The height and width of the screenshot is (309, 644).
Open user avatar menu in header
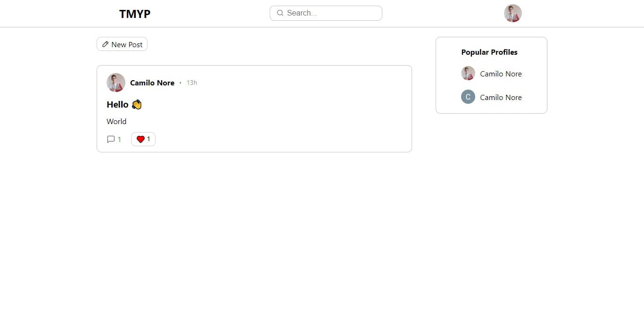pos(512,13)
